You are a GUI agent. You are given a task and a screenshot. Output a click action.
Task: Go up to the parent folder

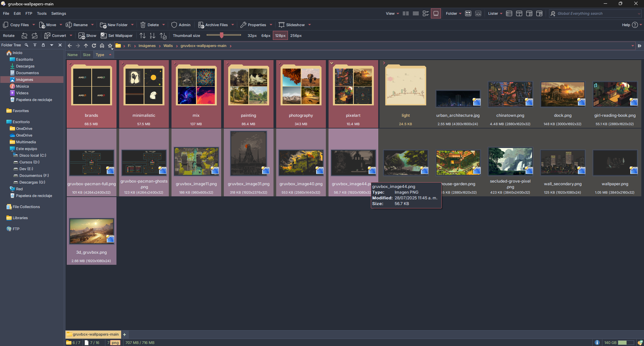tap(86, 46)
